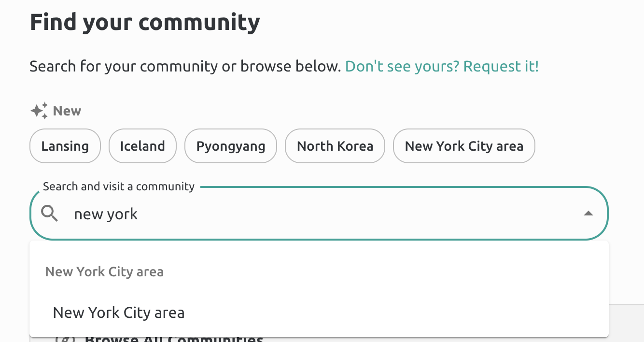Choose the Iceland community chip
The image size is (644, 342).
point(142,146)
